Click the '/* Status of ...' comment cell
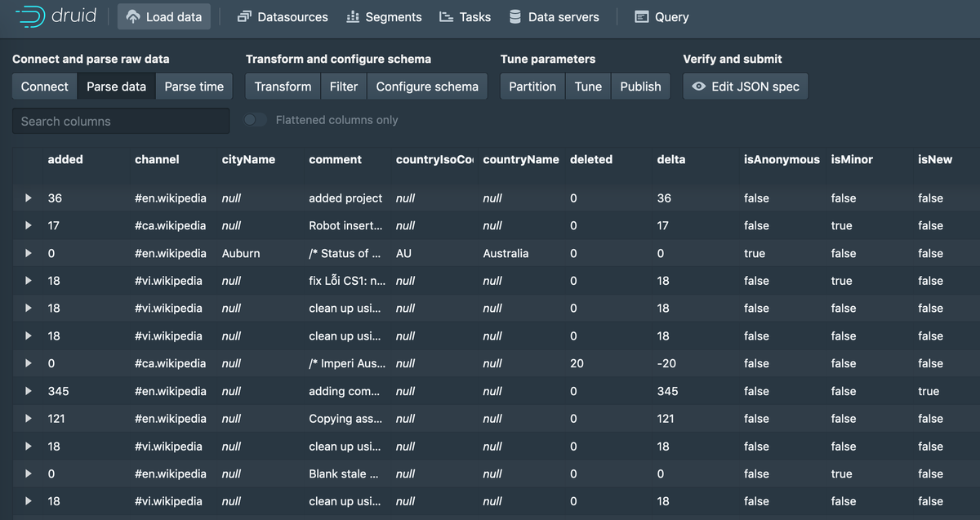 345,254
